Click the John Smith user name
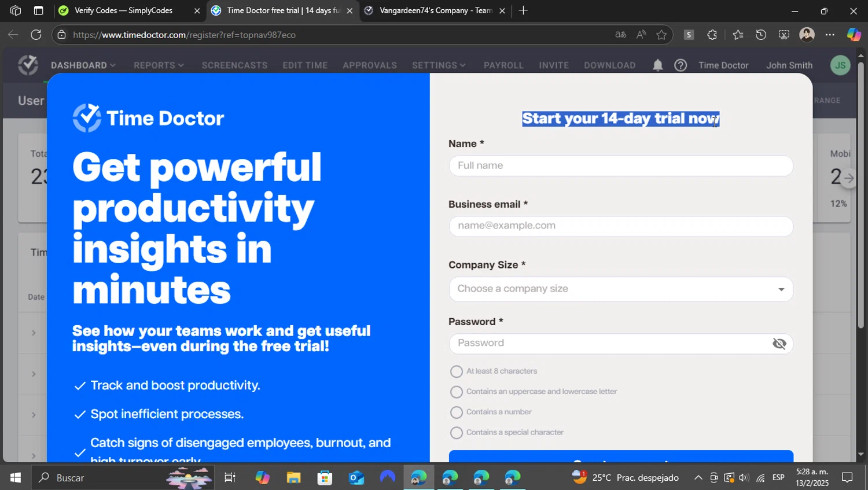Viewport: 868px width, 490px height. (789, 65)
